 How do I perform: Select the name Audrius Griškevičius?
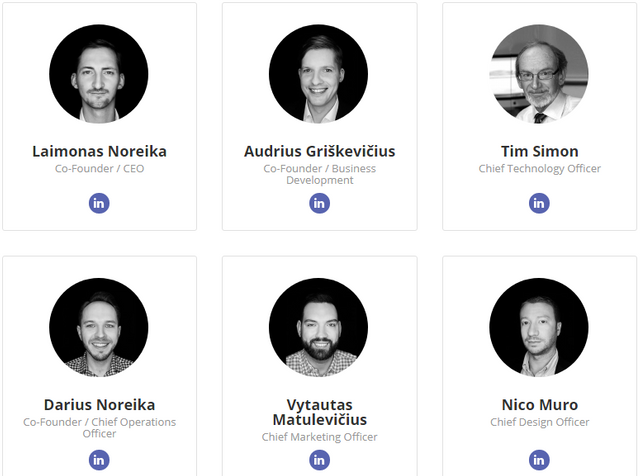pyautogui.click(x=319, y=152)
